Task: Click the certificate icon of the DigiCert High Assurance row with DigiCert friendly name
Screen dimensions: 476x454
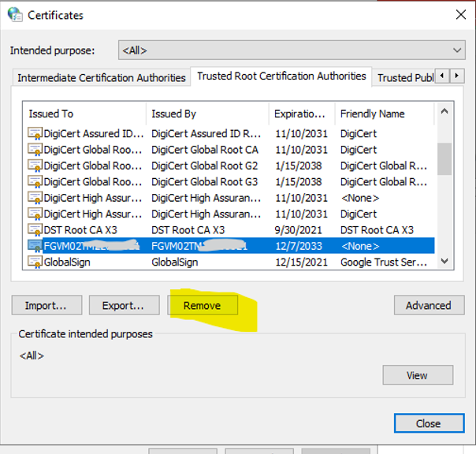Action: point(35,214)
